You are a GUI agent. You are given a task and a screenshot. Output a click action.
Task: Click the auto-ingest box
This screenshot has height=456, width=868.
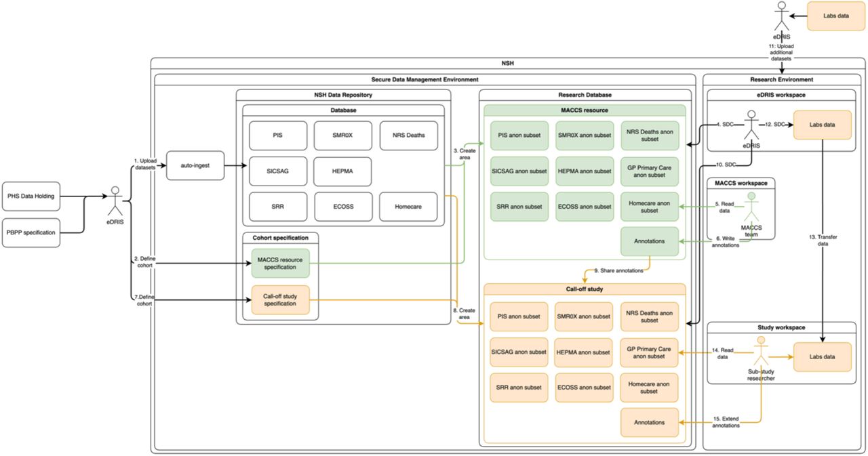195,165
